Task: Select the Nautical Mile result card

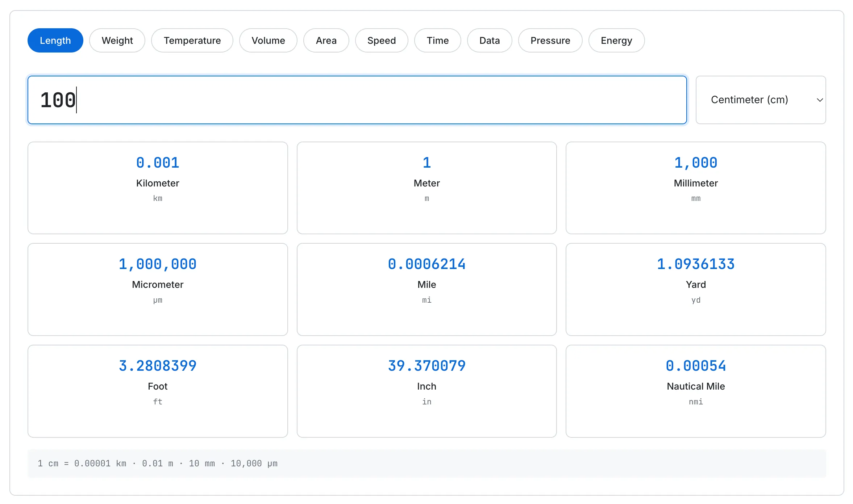Action: [x=695, y=391]
